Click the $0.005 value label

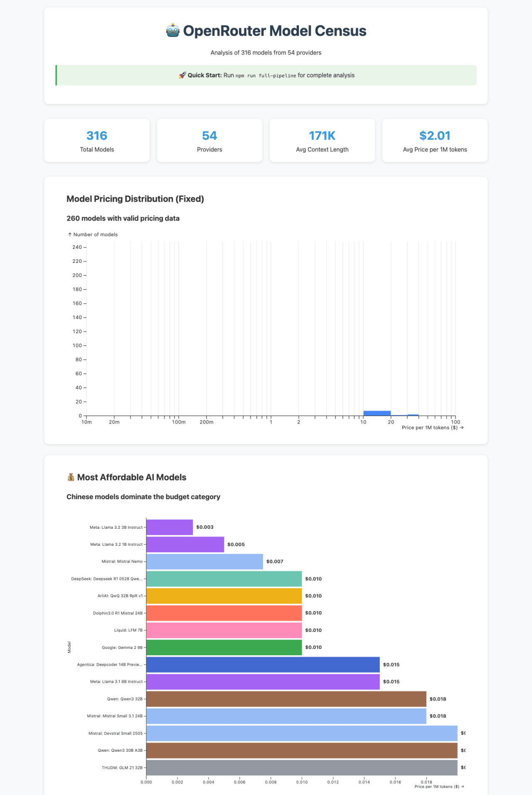[x=236, y=545]
